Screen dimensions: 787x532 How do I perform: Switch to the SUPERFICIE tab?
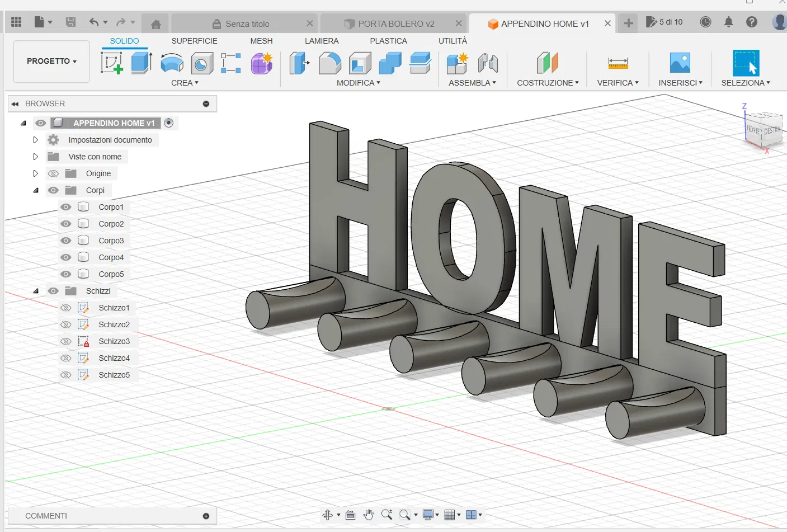coord(194,41)
